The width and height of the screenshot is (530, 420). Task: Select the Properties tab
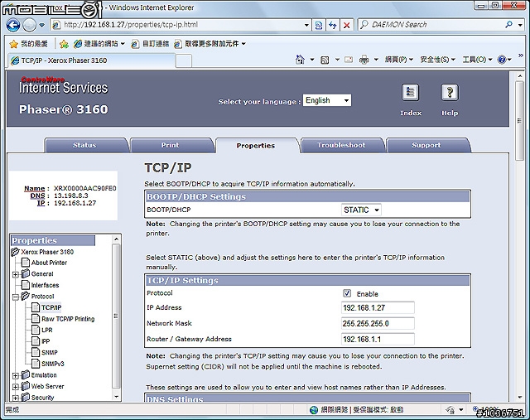256,146
